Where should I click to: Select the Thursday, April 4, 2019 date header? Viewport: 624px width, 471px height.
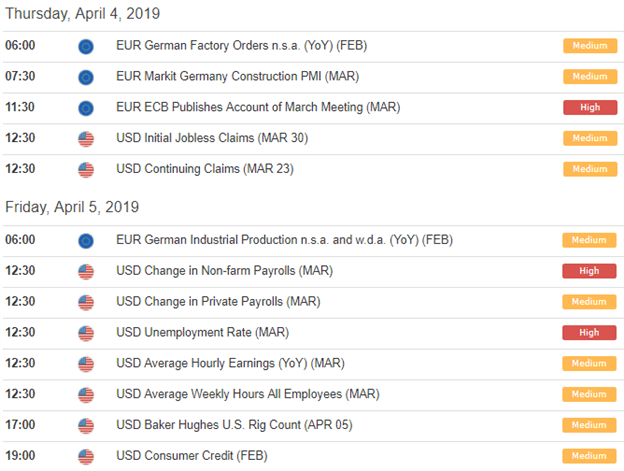click(x=82, y=14)
